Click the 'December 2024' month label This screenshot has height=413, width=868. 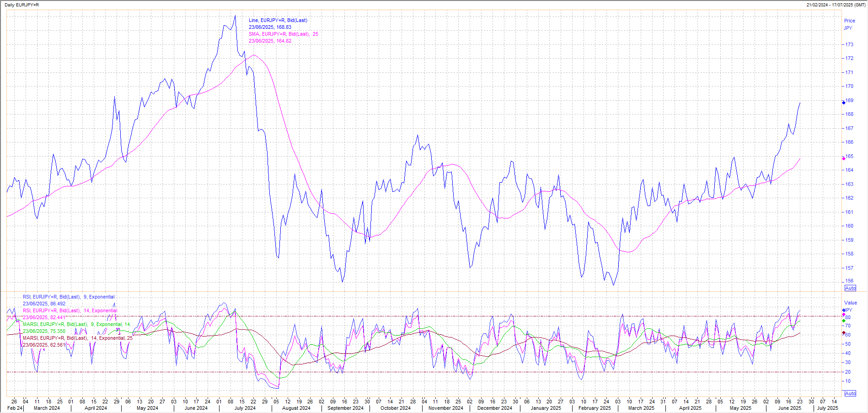(x=495, y=408)
